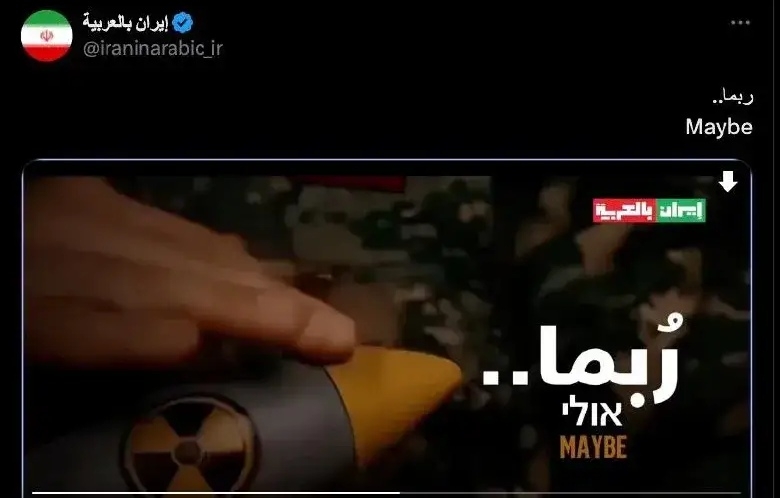Click the red-green إيران بالعربية watermark logo
The width and height of the screenshot is (780, 498).
[x=649, y=210]
